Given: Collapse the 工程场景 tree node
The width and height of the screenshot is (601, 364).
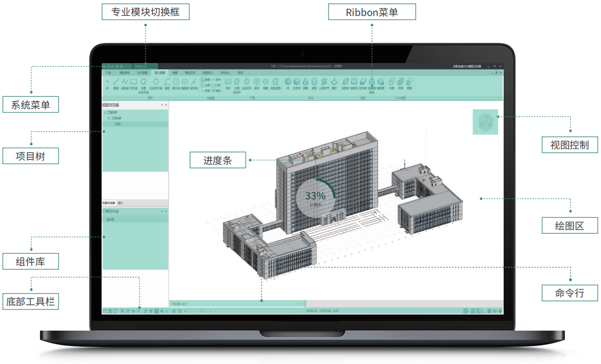Looking at the screenshot, I should coord(109,119).
